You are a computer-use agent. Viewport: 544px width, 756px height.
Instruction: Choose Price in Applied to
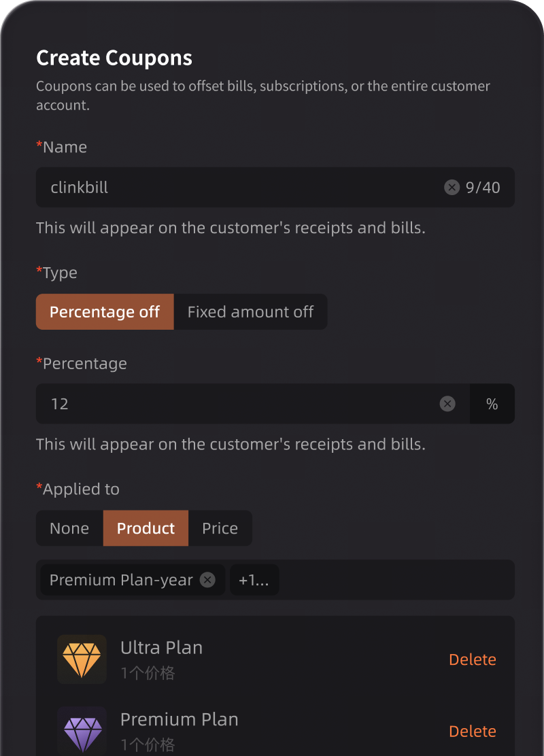point(220,528)
